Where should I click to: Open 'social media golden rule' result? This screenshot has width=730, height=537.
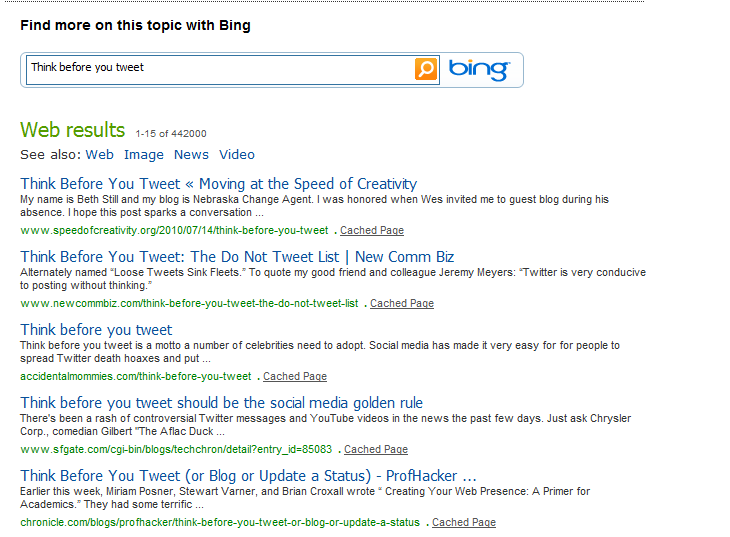222,403
